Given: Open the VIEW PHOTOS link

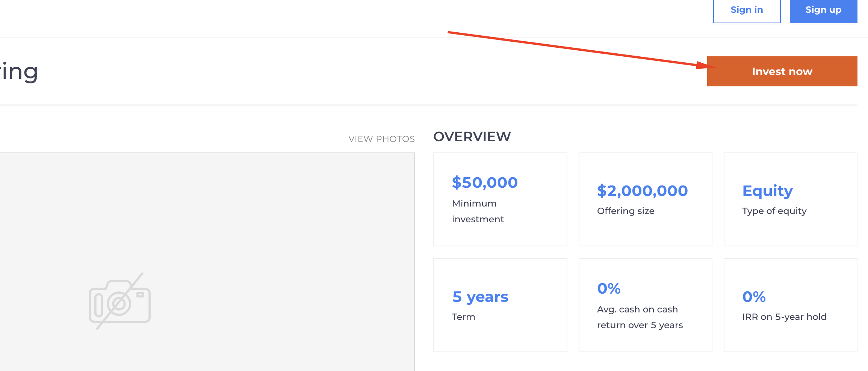Looking at the screenshot, I should [x=381, y=139].
